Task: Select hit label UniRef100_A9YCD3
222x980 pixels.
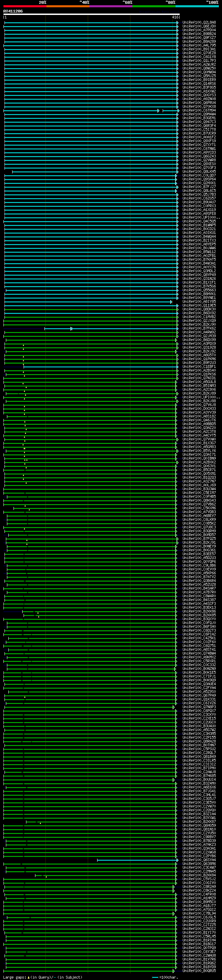Action: pos(199,153)
